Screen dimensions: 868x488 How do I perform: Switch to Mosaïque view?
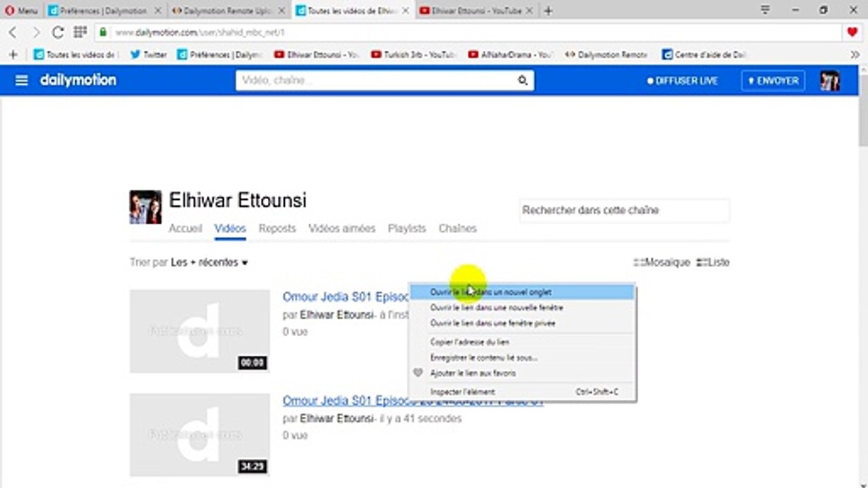pos(661,262)
